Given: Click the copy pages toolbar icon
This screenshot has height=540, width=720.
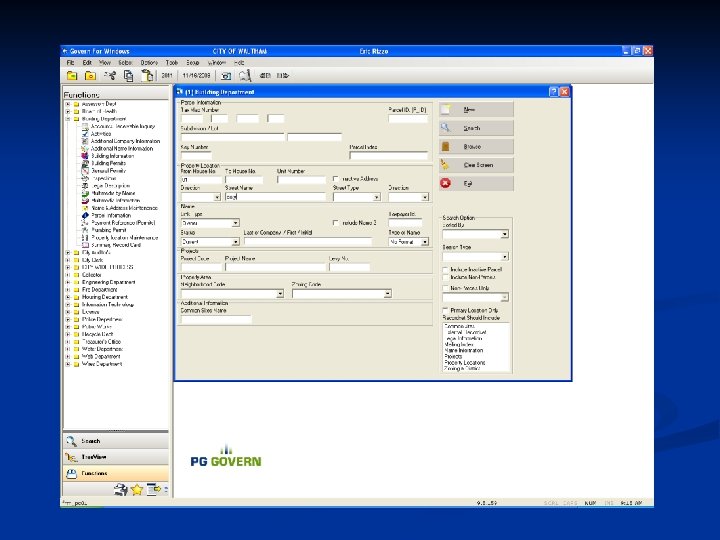Looking at the screenshot, I should click(129, 76).
